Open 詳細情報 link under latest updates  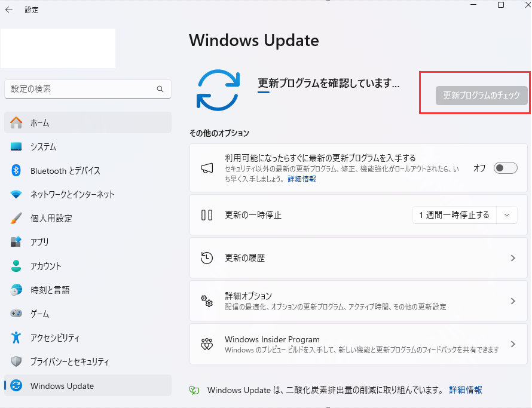point(302,179)
